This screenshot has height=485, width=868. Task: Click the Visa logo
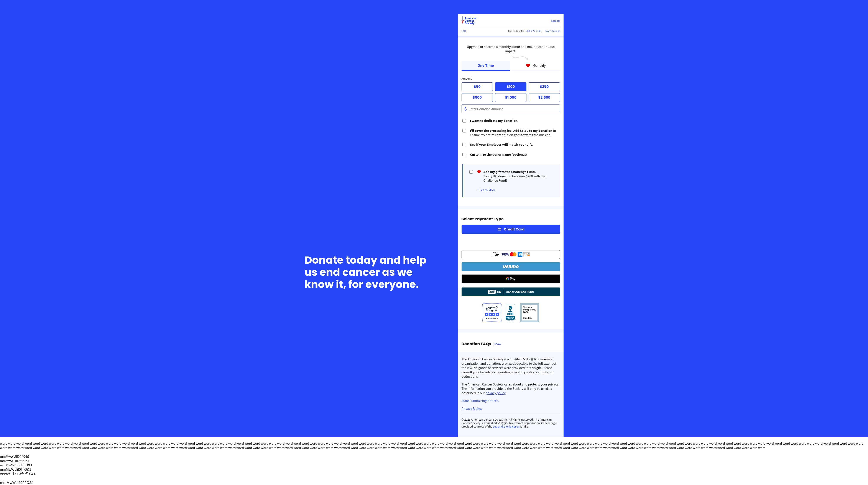tap(505, 255)
